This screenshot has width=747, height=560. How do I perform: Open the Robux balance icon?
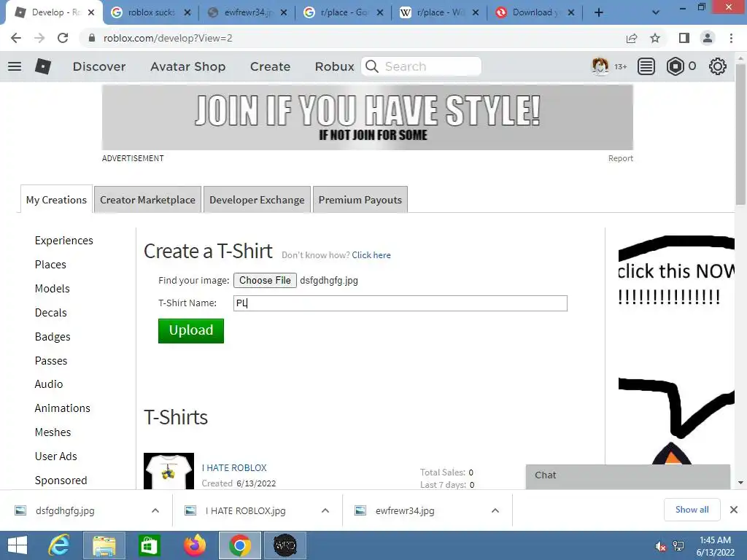pyautogui.click(x=675, y=66)
